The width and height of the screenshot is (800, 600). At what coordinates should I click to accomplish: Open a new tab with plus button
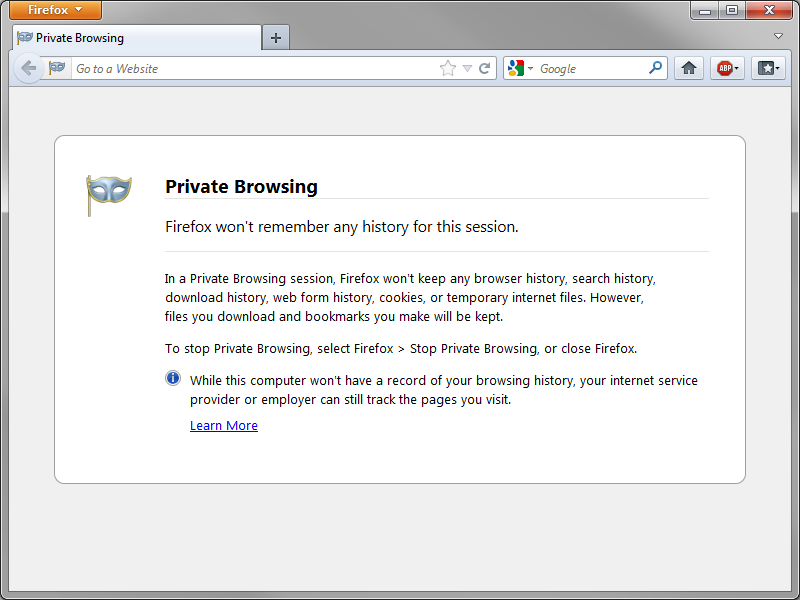pyautogui.click(x=276, y=38)
